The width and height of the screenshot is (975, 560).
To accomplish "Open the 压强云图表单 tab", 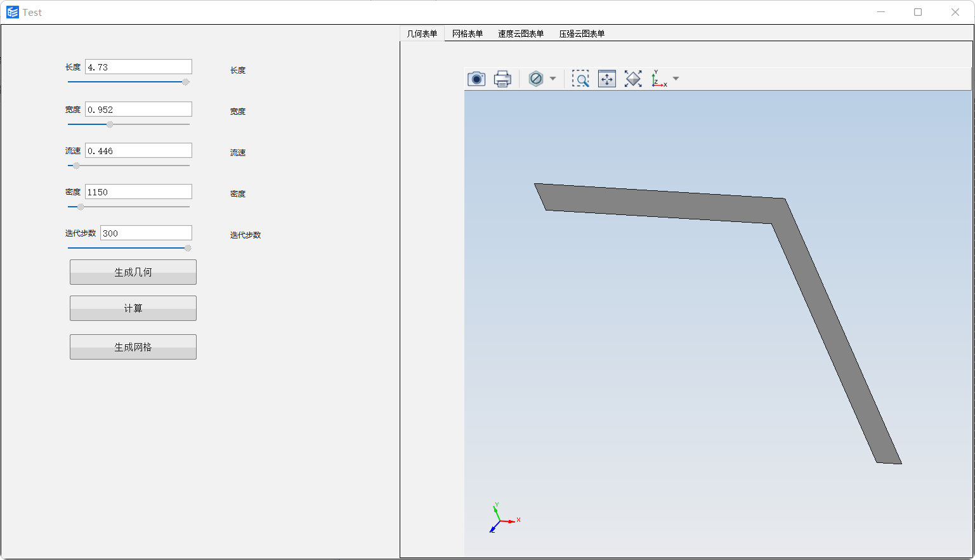I will pyautogui.click(x=582, y=34).
